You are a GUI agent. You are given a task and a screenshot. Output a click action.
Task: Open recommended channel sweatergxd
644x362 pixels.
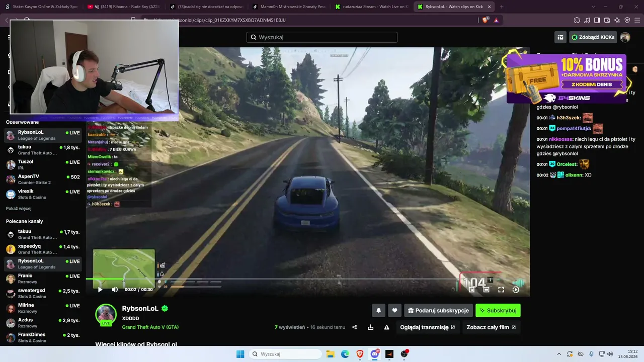tap(43, 293)
